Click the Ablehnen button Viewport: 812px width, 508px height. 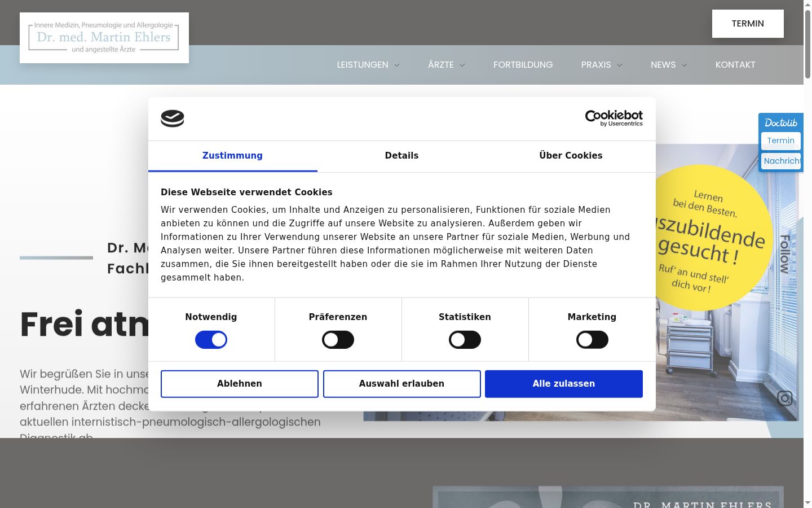[x=240, y=384]
